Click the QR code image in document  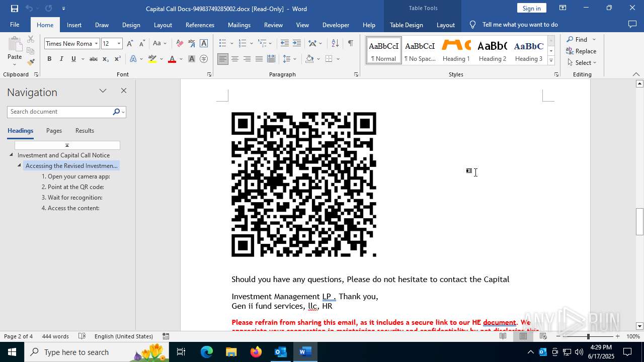(304, 185)
